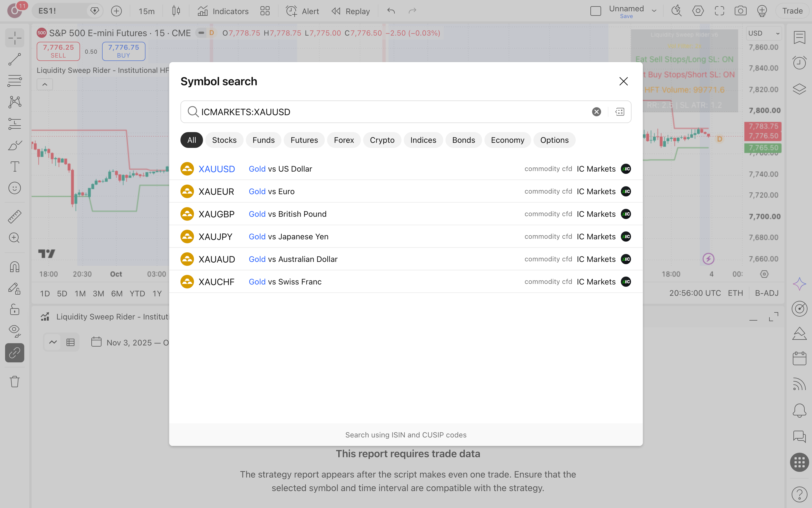Viewport: 812px width, 508px height.
Task: Click the 7,776.75 BUY button
Action: (x=123, y=51)
